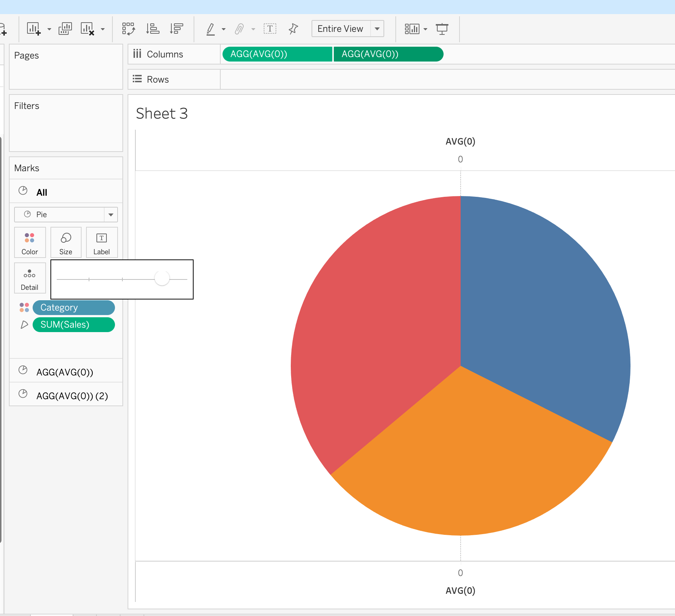The height and width of the screenshot is (616, 675).
Task: Click the Size marks button
Action: (x=66, y=242)
